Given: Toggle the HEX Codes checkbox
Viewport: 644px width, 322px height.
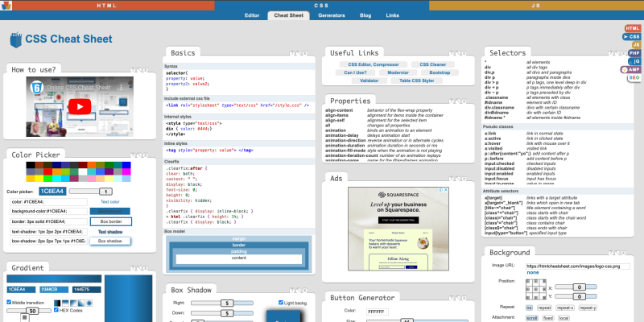Looking at the screenshot, I should pos(56,310).
